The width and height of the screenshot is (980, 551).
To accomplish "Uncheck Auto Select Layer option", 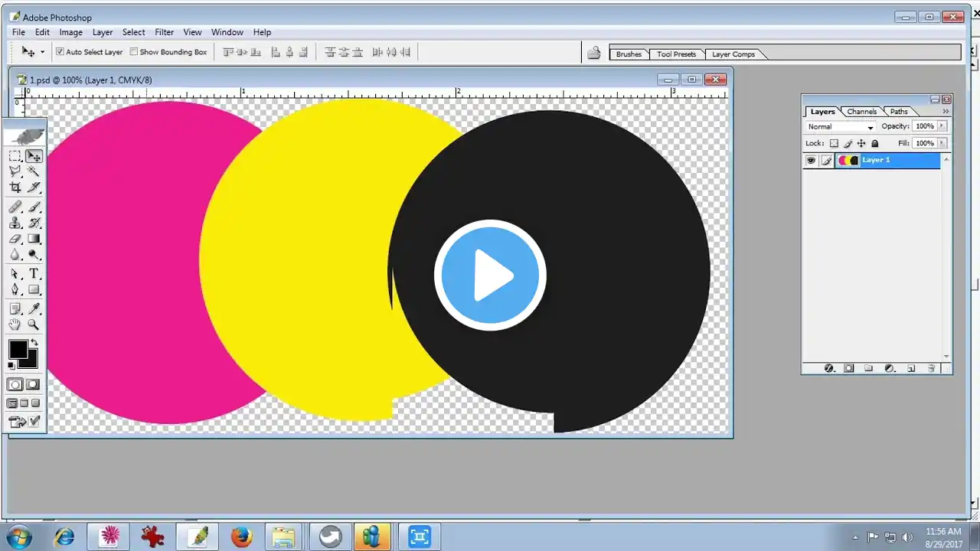I will tap(60, 52).
